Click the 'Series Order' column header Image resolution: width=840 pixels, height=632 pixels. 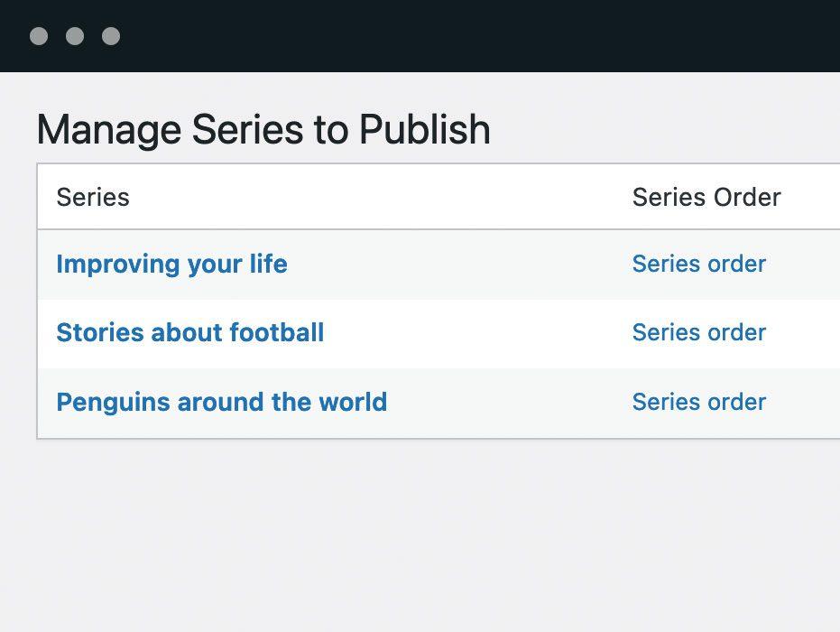[x=706, y=197]
